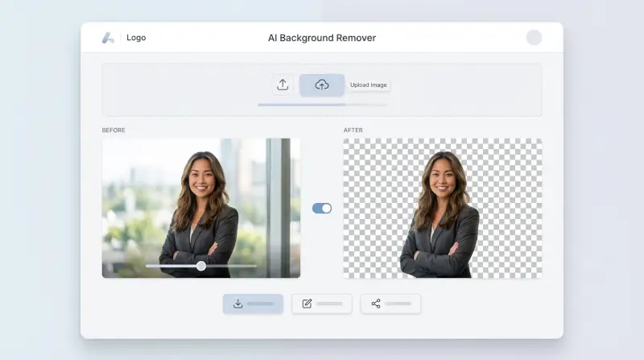644x360 pixels.
Task: Click the download button
Action: point(253,304)
